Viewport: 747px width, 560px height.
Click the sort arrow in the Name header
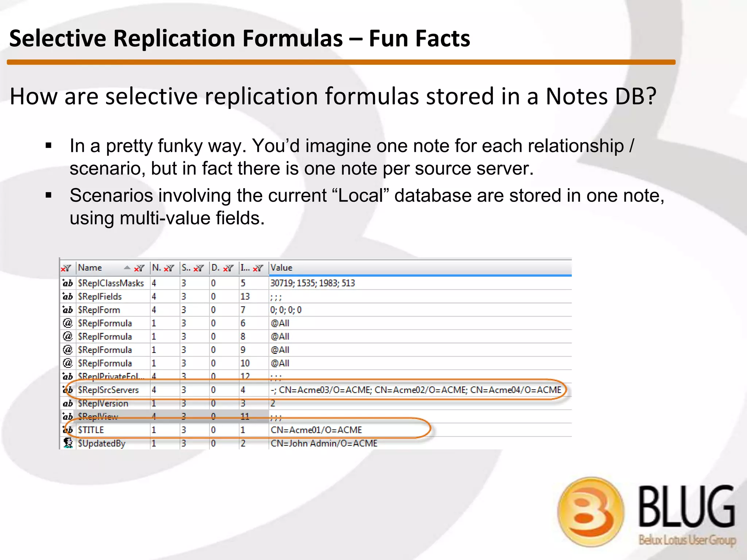[x=127, y=268]
